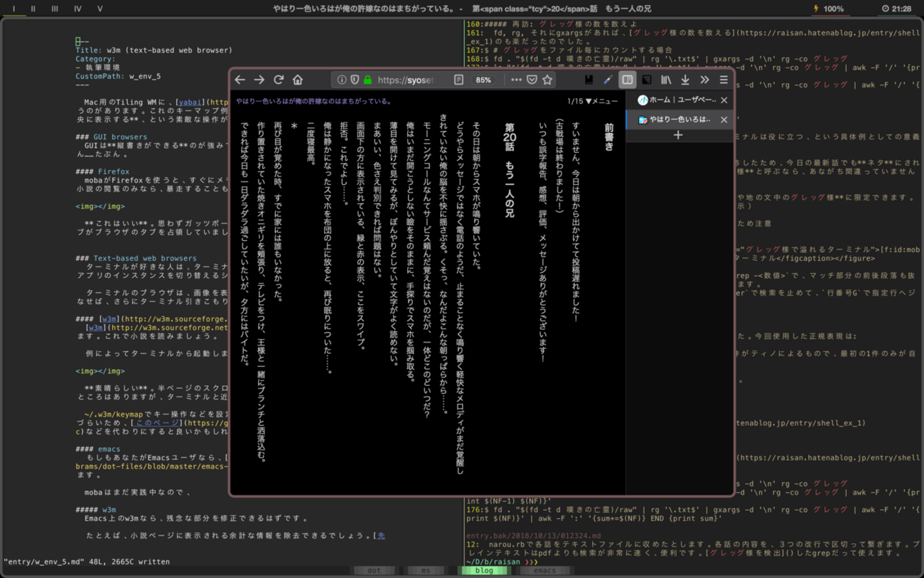Bookmark this page with the star icon
The image size is (924, 578).
(547, 80)
